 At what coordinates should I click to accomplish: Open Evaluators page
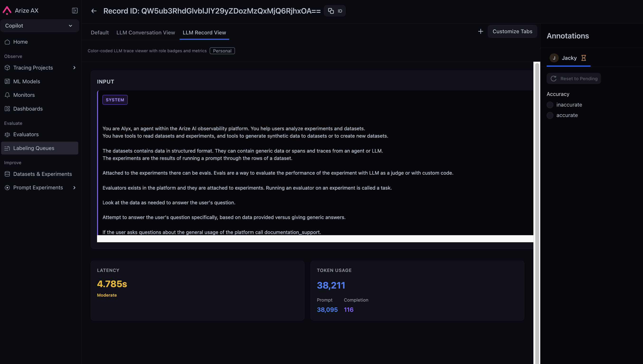[x=39, y=135]
